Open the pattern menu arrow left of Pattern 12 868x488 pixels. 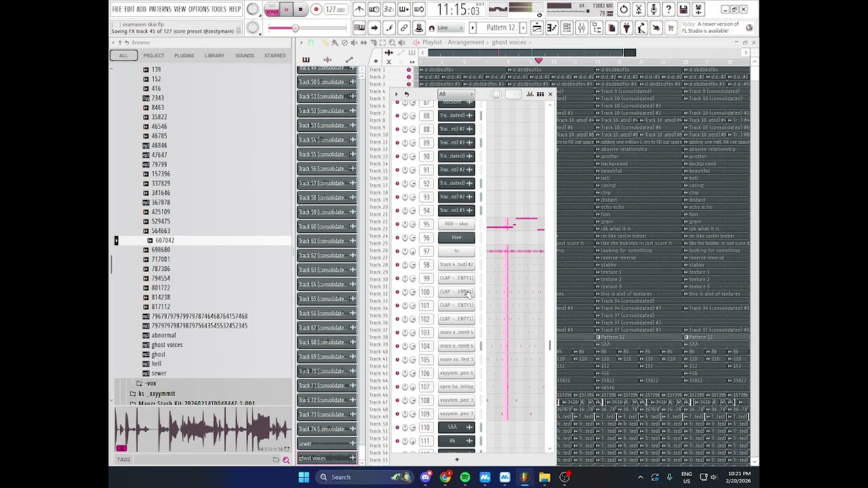coord(473,28)
